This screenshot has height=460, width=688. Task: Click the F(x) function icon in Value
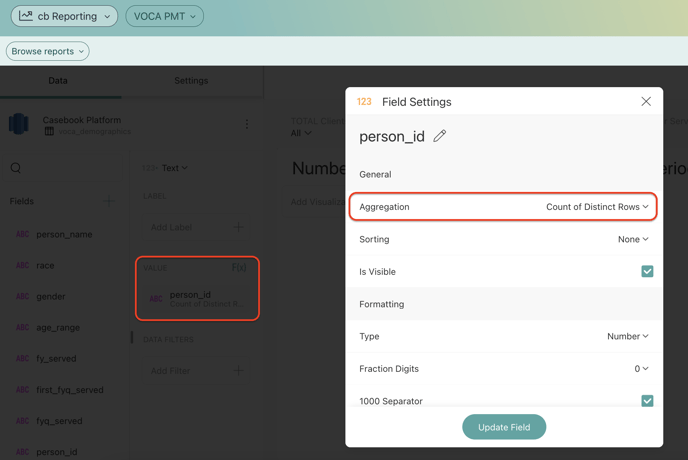(239, 268)
